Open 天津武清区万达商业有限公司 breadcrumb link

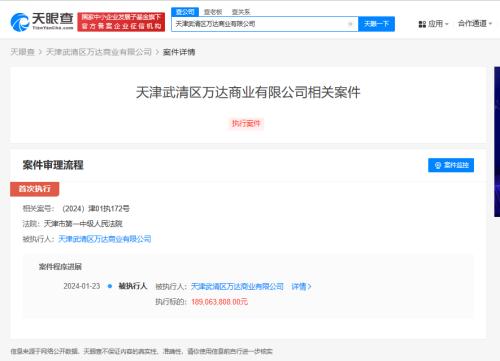[99, 52]
